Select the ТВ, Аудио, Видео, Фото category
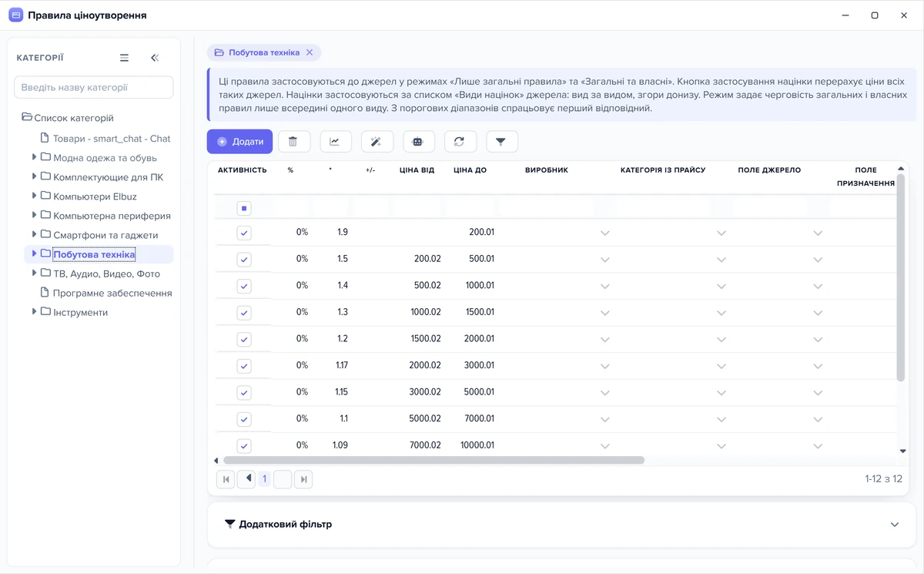This screenshot has width=924, height=574. (x=106, y=274)
